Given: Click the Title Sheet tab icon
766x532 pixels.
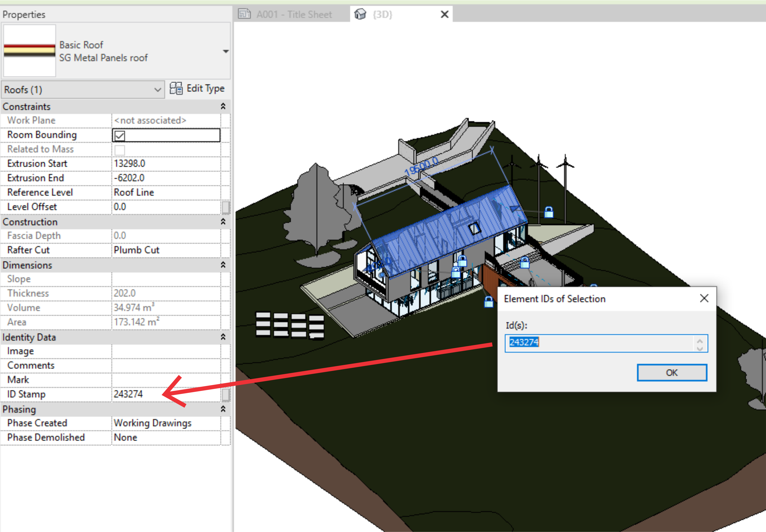Looking at the screenshot, I should point(244,14).
